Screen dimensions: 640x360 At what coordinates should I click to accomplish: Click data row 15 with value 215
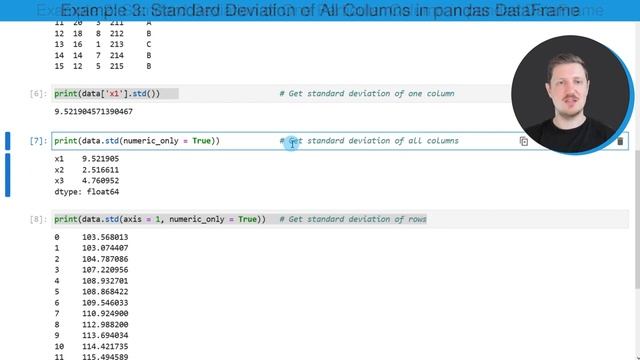click(103, 66)
